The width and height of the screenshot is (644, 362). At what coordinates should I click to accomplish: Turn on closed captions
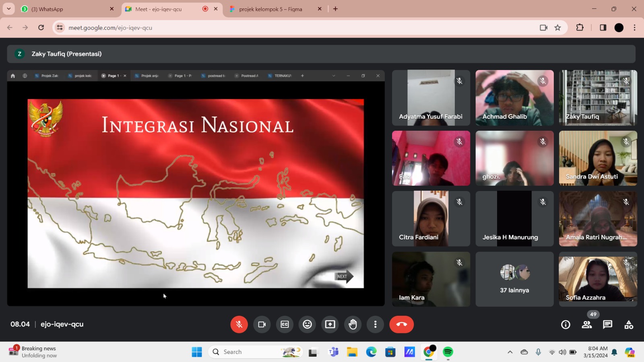click(x=285, y=325)
